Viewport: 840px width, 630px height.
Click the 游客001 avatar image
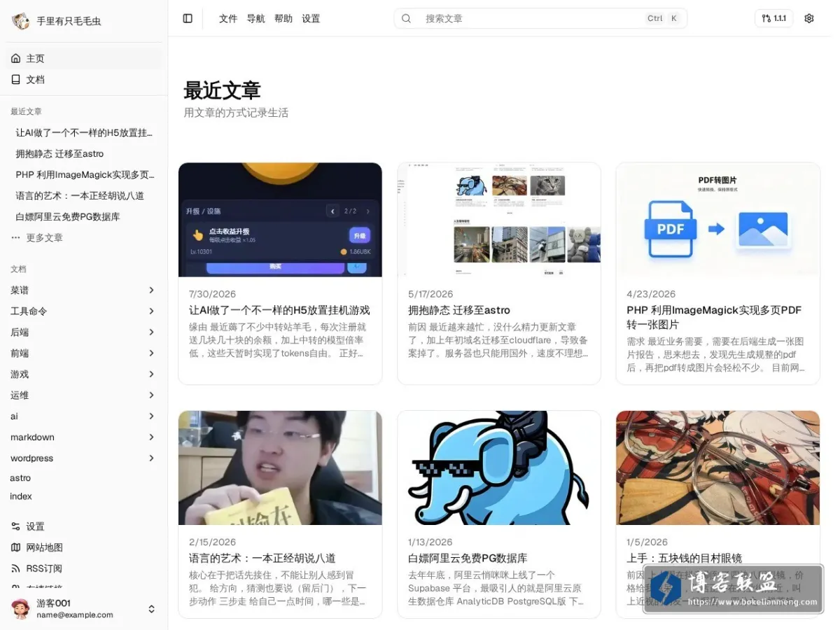coord(21,609)
